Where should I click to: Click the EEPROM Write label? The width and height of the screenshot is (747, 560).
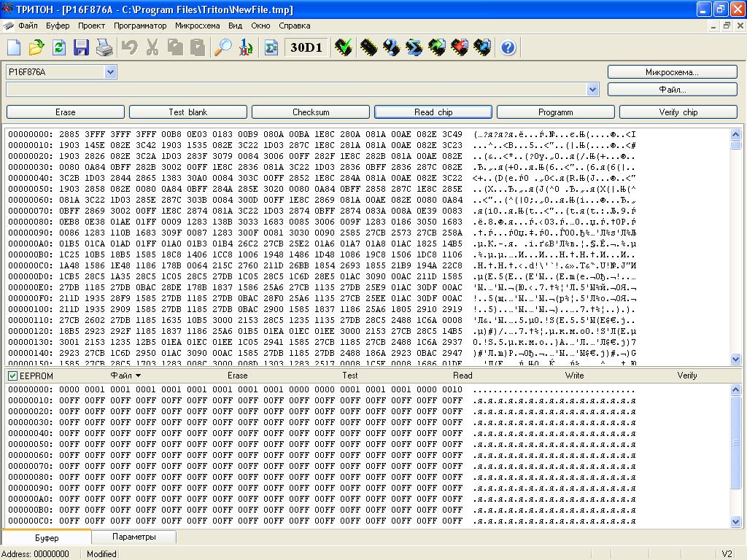574,376
